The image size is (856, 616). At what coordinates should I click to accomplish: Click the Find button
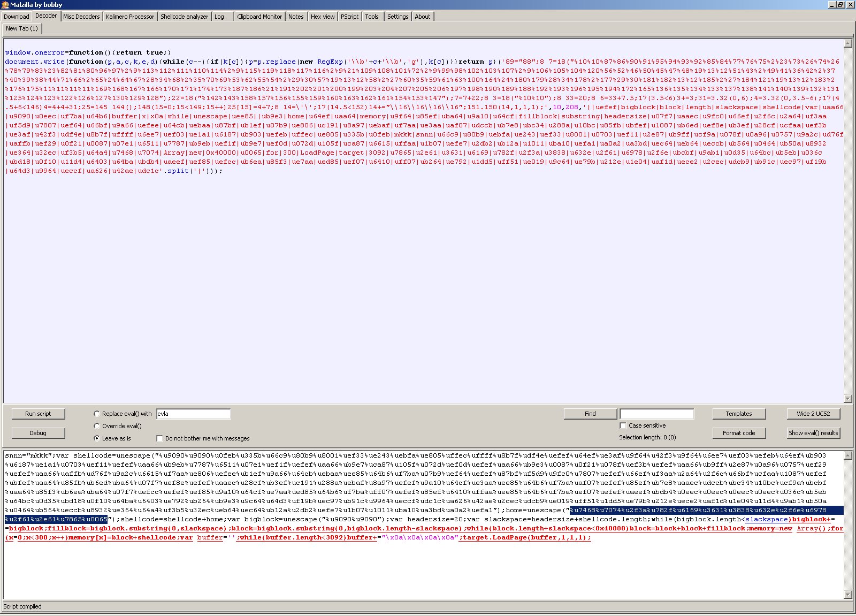[x=590, y=414]
